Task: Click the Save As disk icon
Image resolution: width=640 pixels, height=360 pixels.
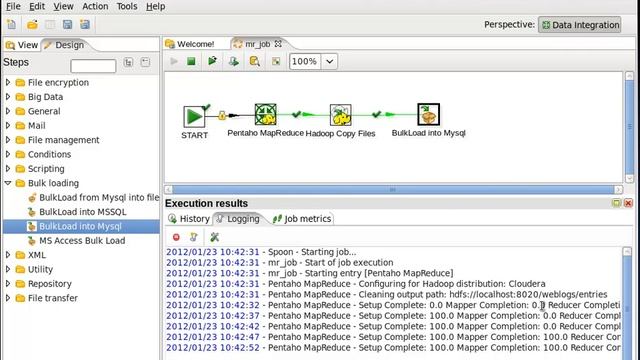Action: pos(85,24)
